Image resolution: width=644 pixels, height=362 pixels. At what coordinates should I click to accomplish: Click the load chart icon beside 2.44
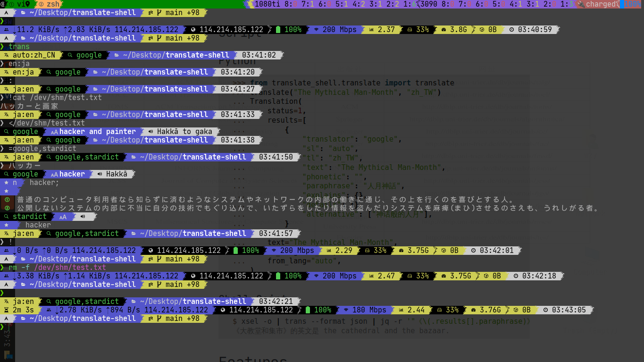[x=401, y=310]
